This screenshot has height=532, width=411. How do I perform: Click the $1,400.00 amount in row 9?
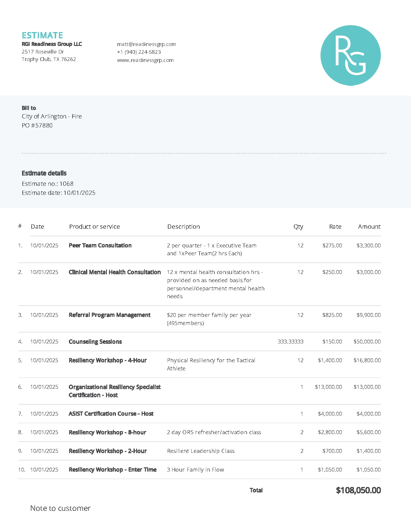[x=368, y=451]
